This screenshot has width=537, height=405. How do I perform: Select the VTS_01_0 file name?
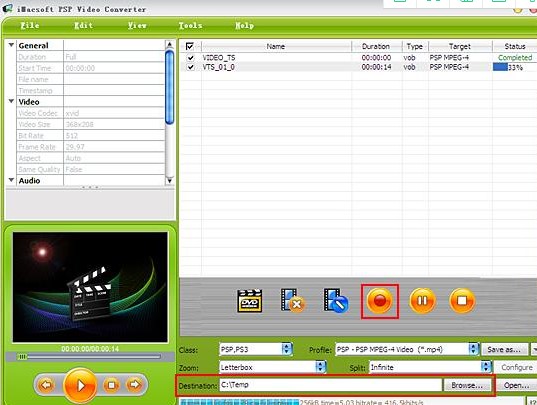[218, 67]
